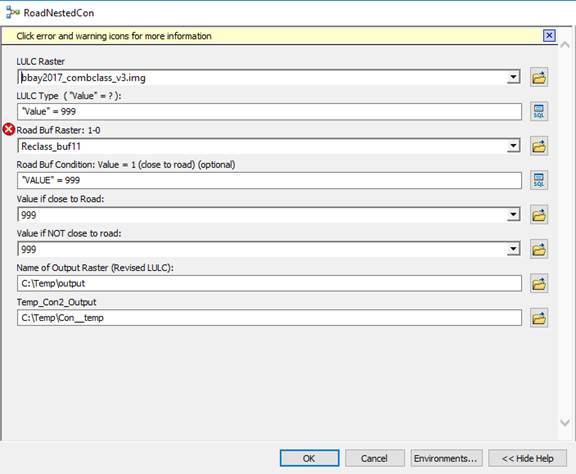Open SQL query builder for LULC Type

[x=539, y=111]
